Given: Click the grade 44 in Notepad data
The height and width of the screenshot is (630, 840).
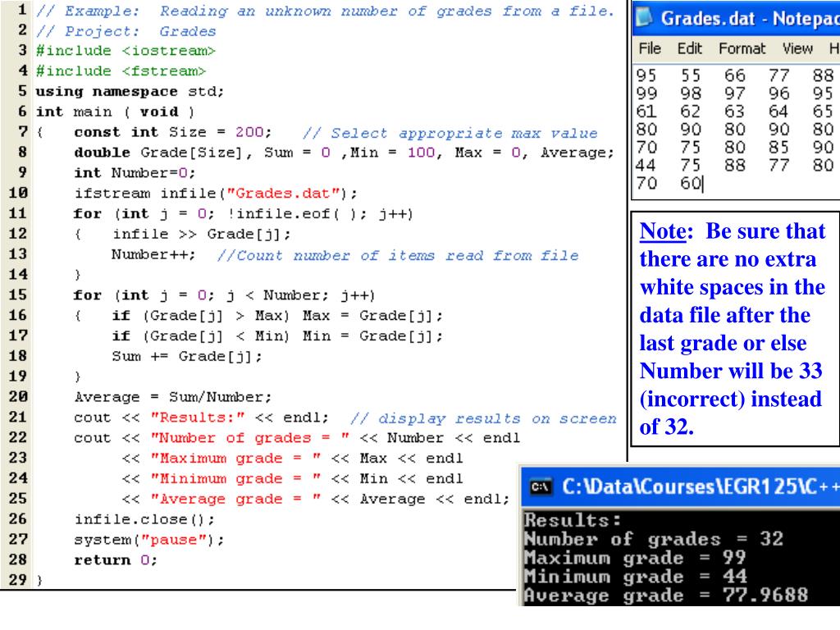Looking at the screenshot, I should [646, 167].
